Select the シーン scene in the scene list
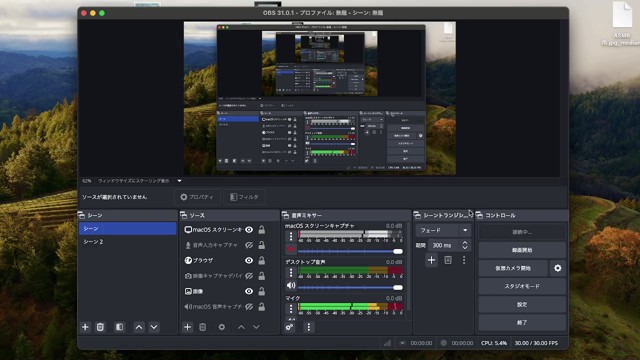 coord(127,229)
